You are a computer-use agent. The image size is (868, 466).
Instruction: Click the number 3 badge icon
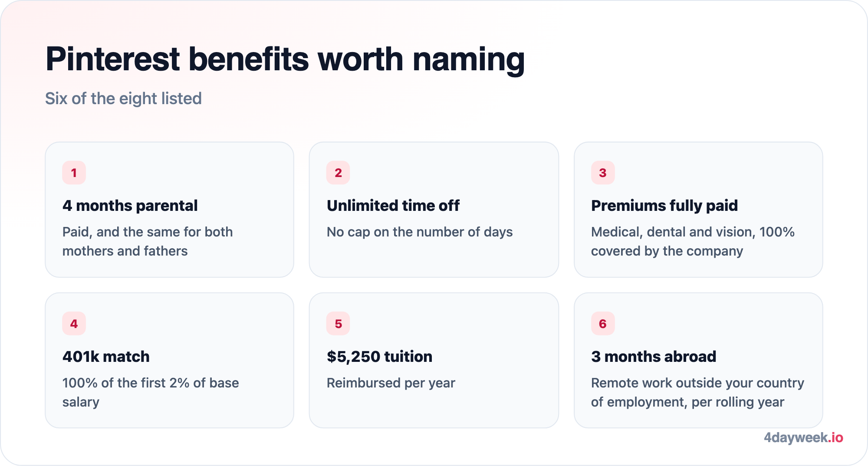tap(603, 173)
